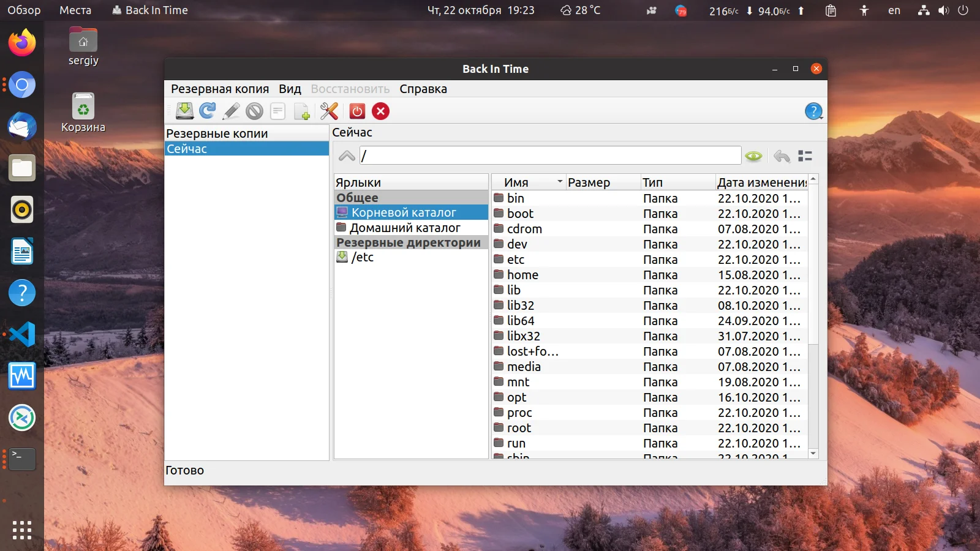Click the Take snapshot disk icon
This screenshot has width=980, height=551.
(184, 111)
